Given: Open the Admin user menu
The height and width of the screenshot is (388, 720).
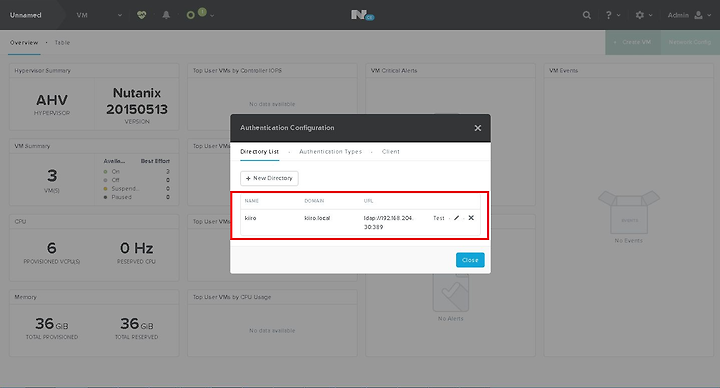Looking at the screenshot, I should point(689,15).
